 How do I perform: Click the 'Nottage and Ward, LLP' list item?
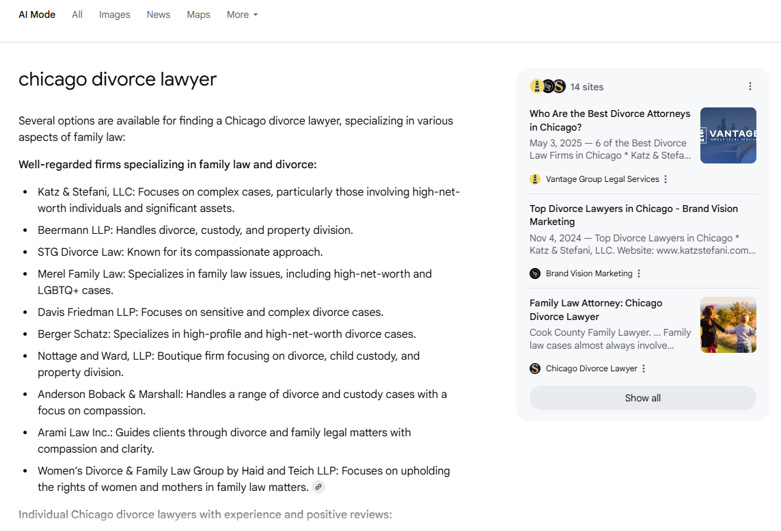(x=229, y=364)
